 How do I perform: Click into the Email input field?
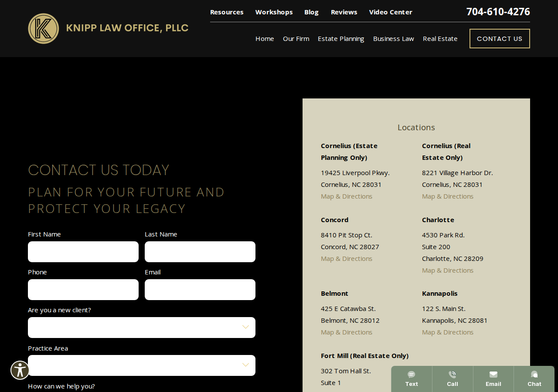(200, 290)
